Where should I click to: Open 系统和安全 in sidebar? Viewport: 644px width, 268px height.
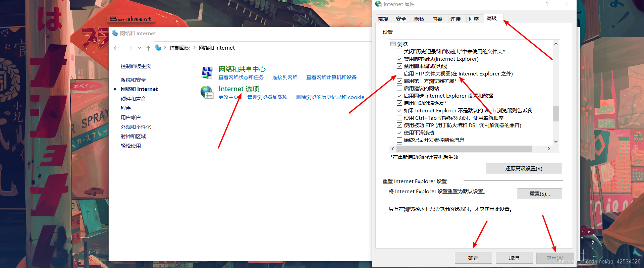coord(133,80)
